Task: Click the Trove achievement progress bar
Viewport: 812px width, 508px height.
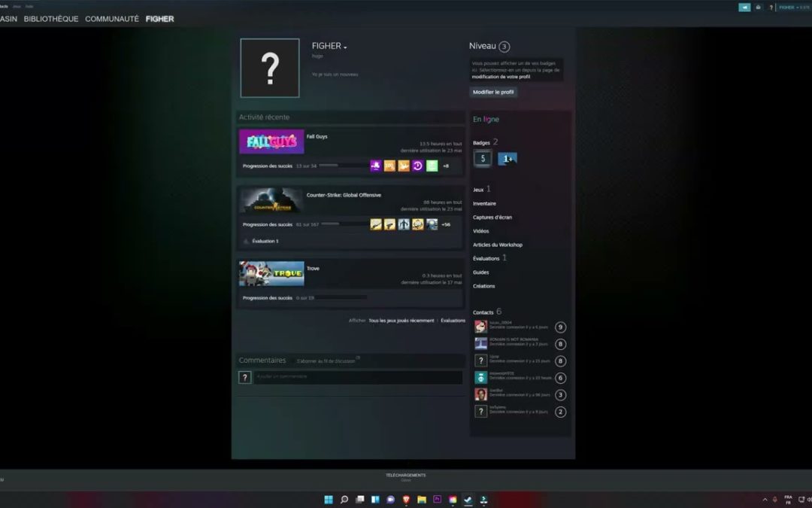Action: [x=341, y=297]
